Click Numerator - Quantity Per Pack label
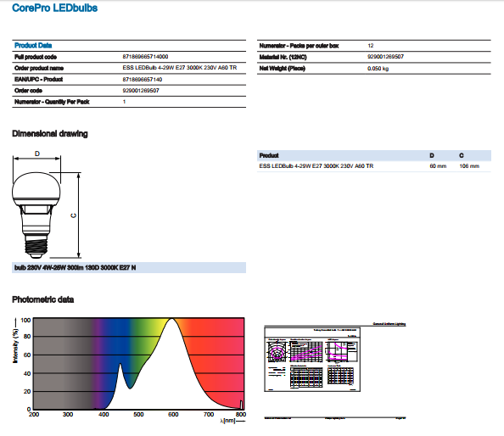This screenshot has width=504, height=436. [52, 102]
